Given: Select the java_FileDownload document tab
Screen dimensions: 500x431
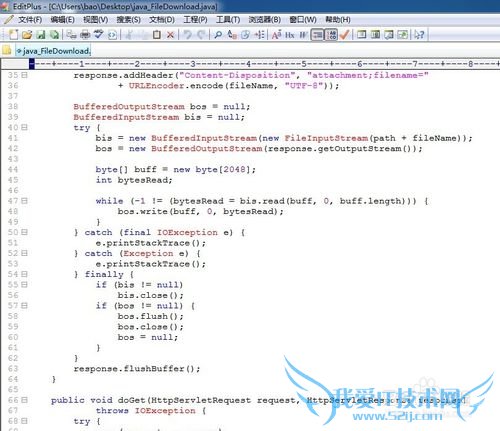Looking at the screenshot, I should pyautogui.click(x=53, y=51).
